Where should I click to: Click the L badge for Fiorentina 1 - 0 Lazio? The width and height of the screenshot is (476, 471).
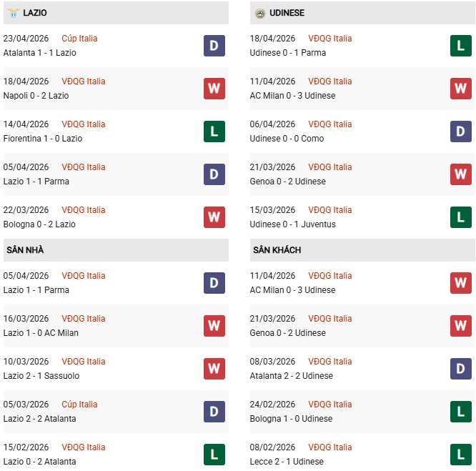pyautogui.click(x=214, y=132)
